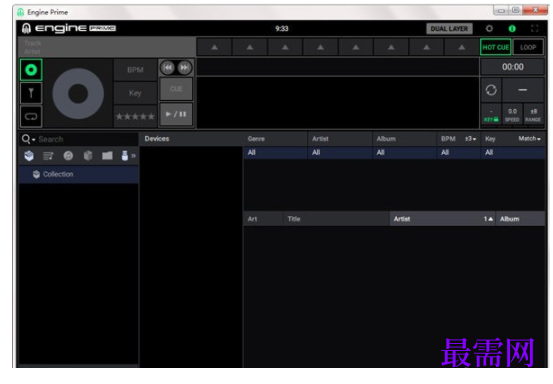Click the 0.0 SPEED control
This screenshot has height=384, width=553.
[512, 115]
